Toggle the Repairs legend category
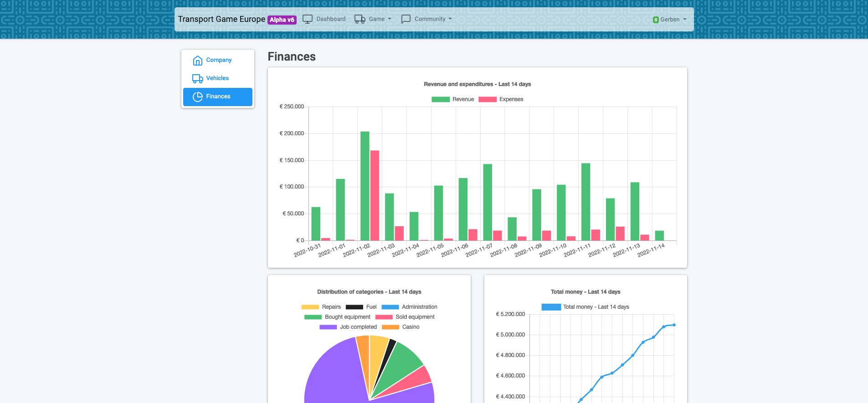Image resolution: width=868 pixels, height=403 pixels. [321, 307]
